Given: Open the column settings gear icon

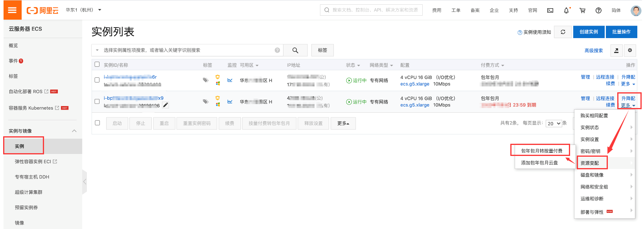Looking at the screenshot, I should point(630,50).
